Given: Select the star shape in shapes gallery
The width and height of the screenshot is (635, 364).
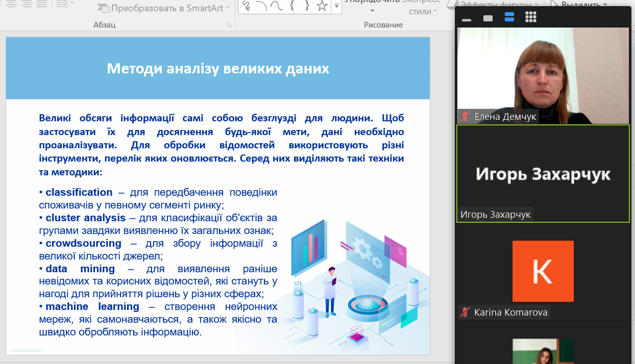Looking at the screenshot, I should tap(322, 6).
